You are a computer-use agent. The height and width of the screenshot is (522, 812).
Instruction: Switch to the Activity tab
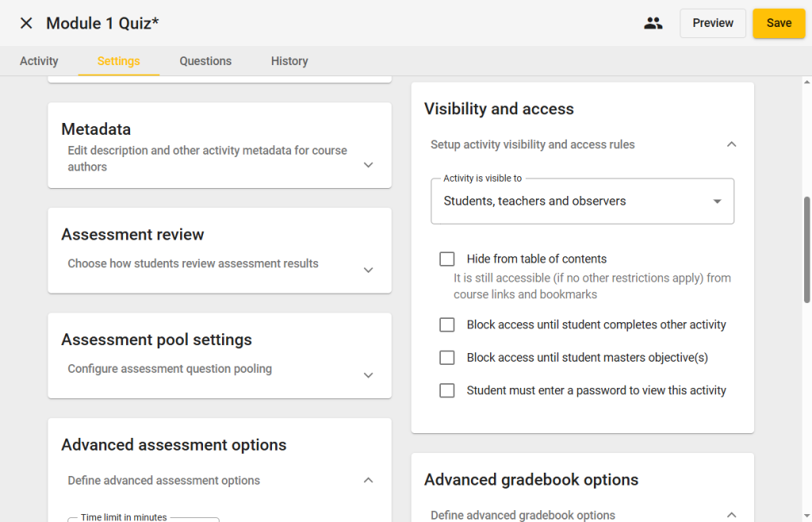39,61
